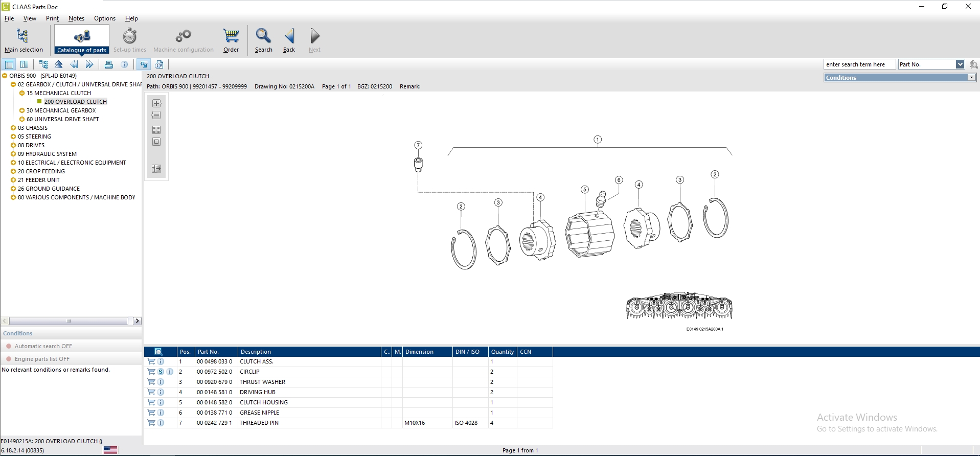Add DRIVING HUB to cart
Screen dimensions: 980x456
(151, 392)
